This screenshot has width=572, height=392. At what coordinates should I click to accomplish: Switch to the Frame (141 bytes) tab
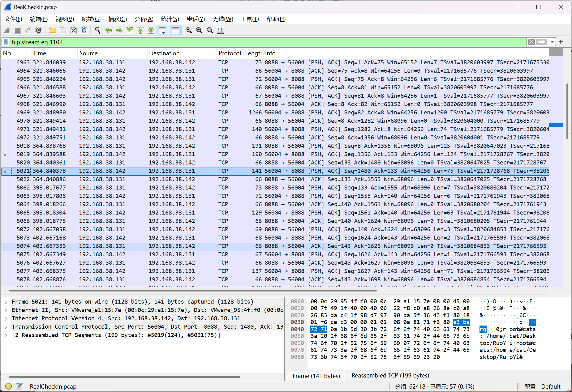316,376
